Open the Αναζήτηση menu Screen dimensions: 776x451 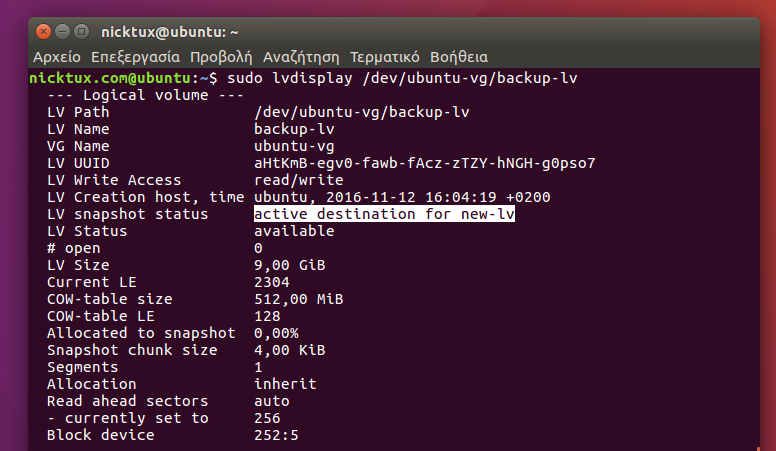pos(300,56)
